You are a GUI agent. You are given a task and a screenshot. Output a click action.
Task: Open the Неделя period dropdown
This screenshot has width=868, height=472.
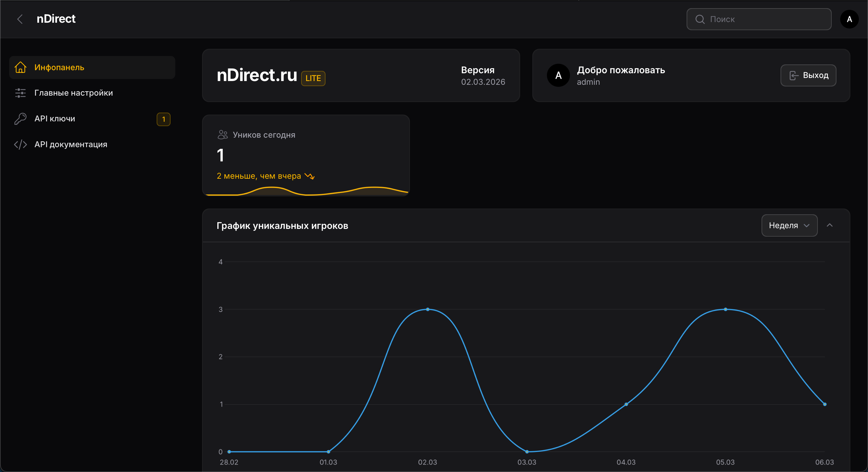point(789,225)
